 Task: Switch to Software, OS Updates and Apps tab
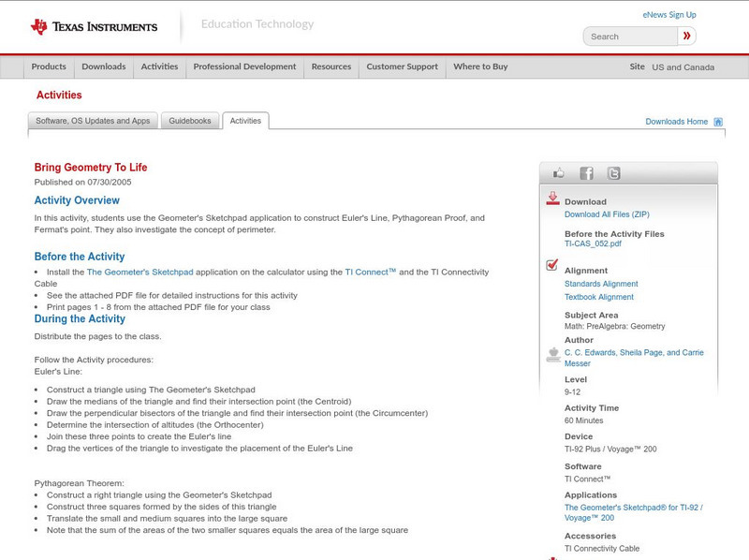point(93,121)
